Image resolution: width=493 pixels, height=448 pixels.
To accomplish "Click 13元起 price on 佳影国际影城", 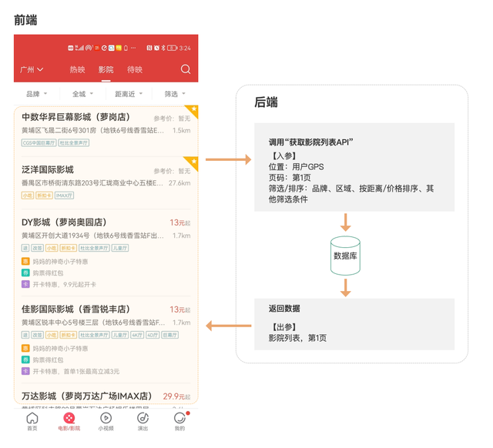I will click(179, 309).
